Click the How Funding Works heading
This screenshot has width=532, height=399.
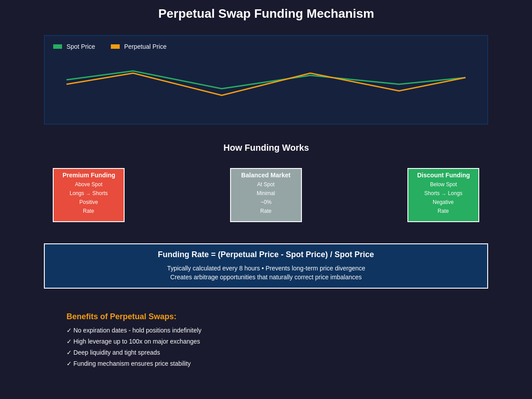click(266, 148)
